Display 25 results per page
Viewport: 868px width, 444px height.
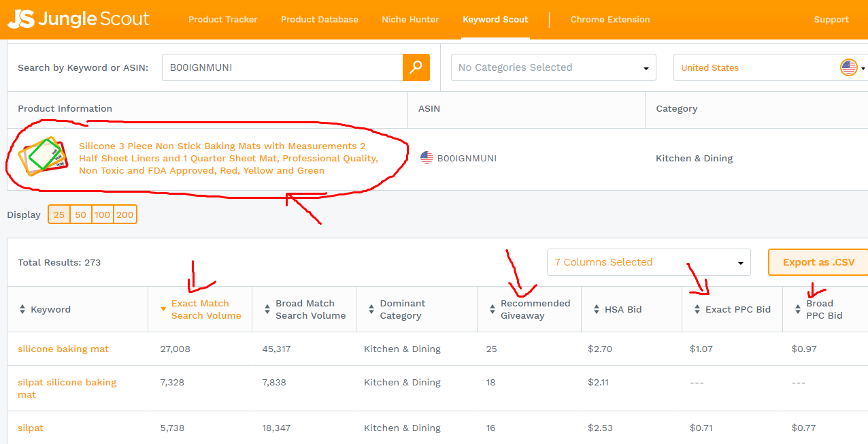pos(59,215)
